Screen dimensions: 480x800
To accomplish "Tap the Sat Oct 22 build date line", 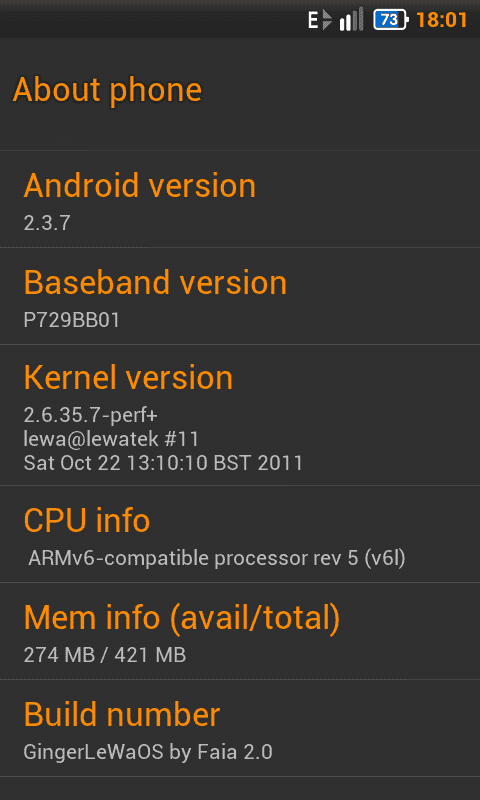I will pos(163,462).
